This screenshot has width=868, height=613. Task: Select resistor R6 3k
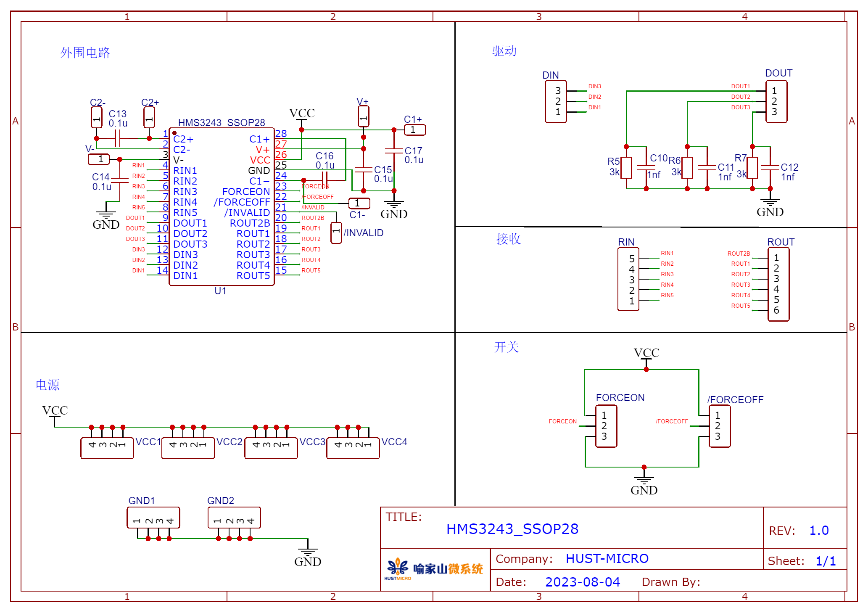click(687, 168)
